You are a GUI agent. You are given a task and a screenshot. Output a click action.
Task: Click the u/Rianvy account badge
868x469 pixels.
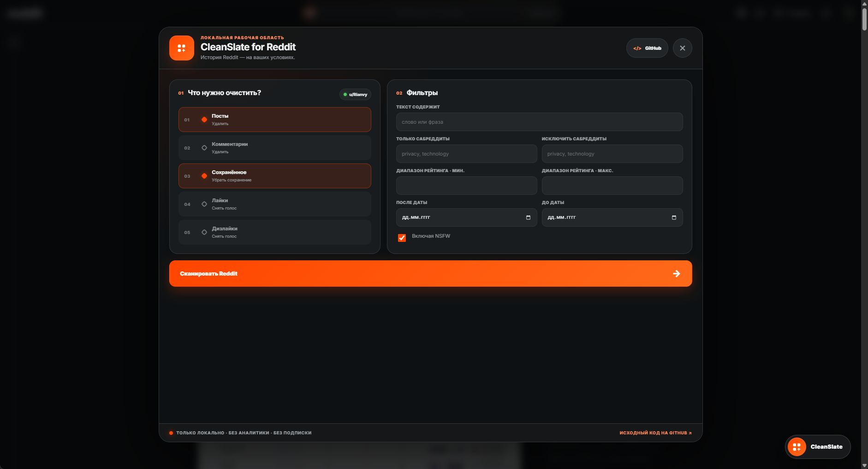coord(355,95)
